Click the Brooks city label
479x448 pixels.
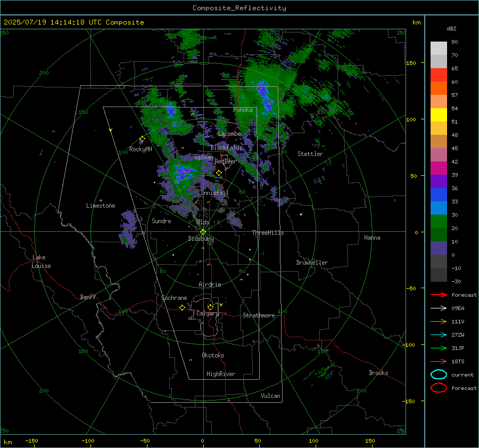pyautogui.click(x=378, y=373)
